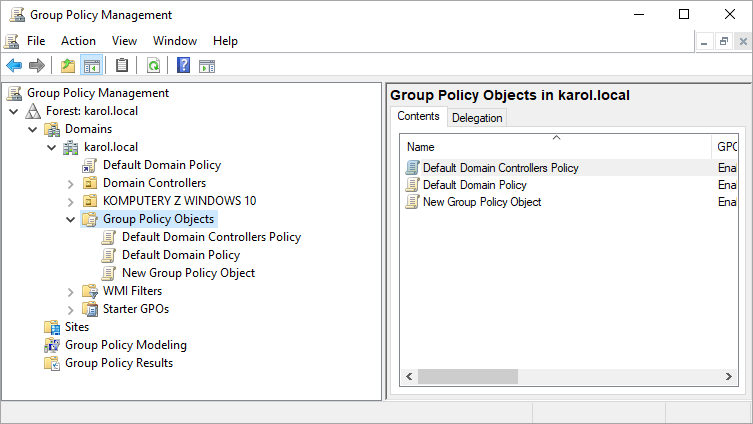The height and width of the screenshot is (424, 753).
Task: Switch to the Delegation tab
Action: coord(477,118)
